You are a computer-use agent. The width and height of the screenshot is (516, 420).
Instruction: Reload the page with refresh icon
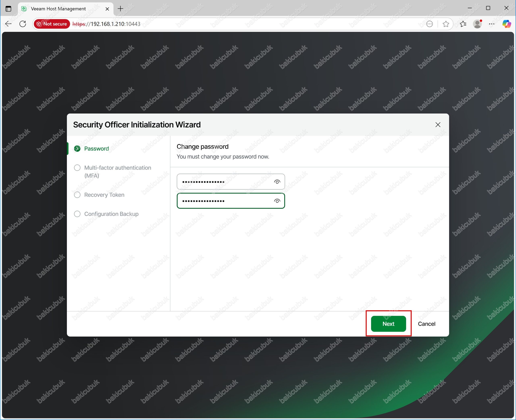pyautogui.click(x=23, y=24)
